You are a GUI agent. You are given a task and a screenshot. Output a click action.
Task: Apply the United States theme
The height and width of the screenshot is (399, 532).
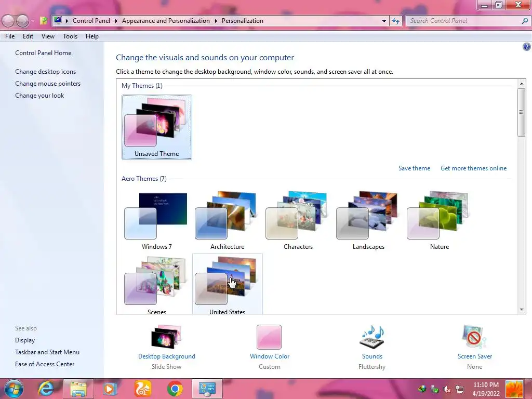(227, 284)
